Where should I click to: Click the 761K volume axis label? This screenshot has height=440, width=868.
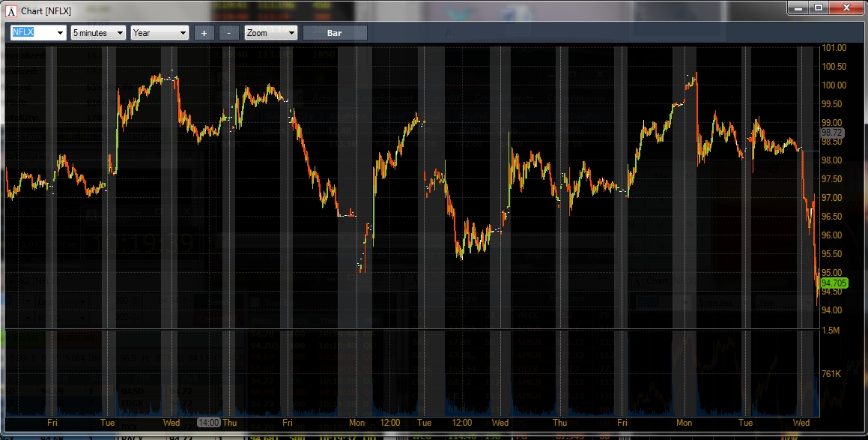831,374
